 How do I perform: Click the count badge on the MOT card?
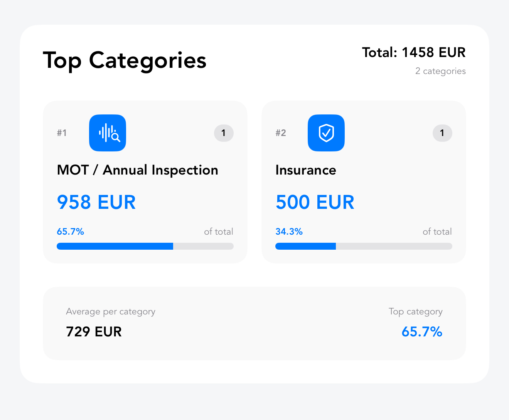tap(224, 133)
